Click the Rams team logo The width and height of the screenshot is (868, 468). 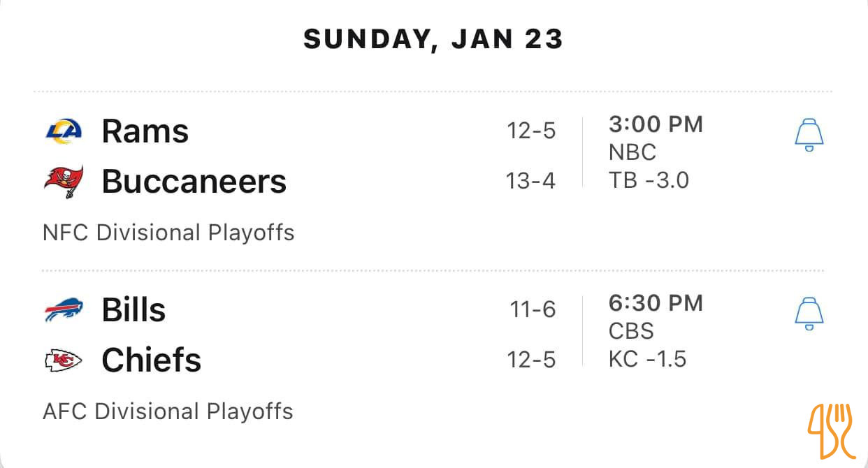(x=64, y=131)
